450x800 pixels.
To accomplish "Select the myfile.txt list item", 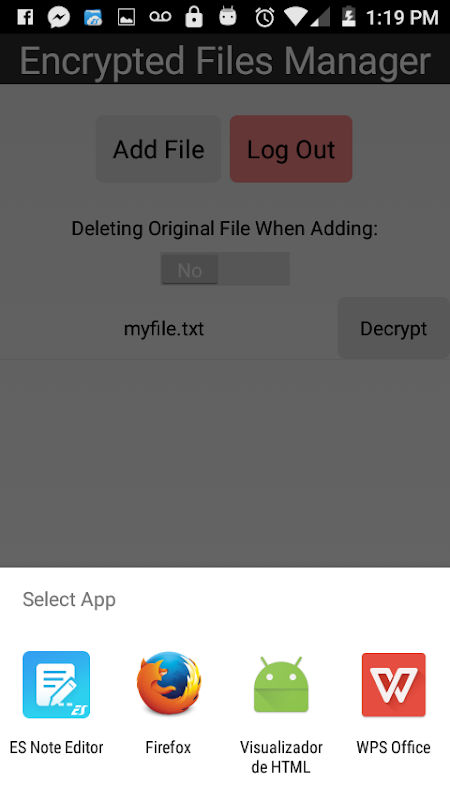I will click(164, 329).
